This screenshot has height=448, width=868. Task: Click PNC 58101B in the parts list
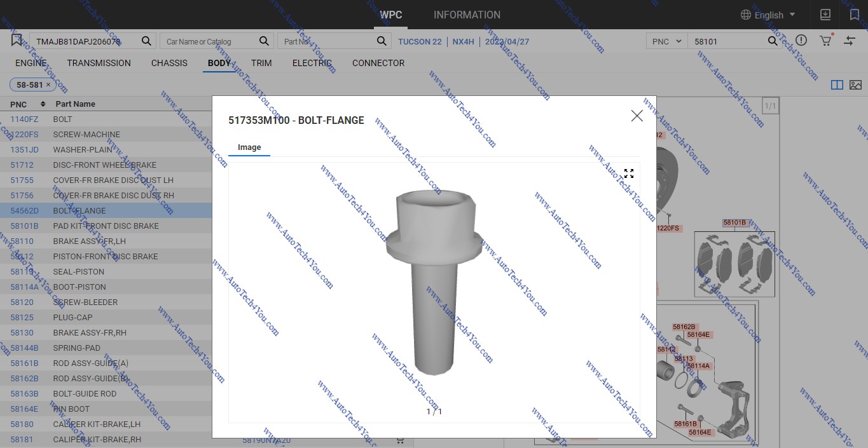tap(24, 226)
